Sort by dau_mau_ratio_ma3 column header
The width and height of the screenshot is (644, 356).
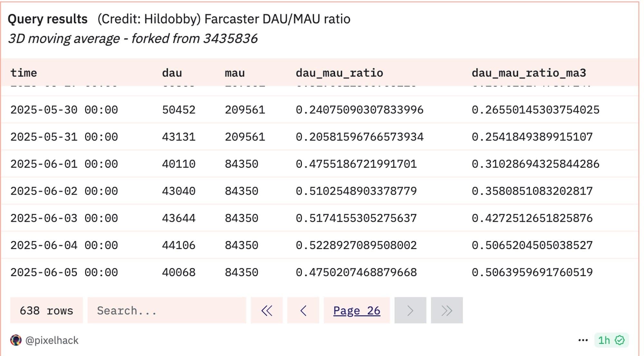point(528,73)
